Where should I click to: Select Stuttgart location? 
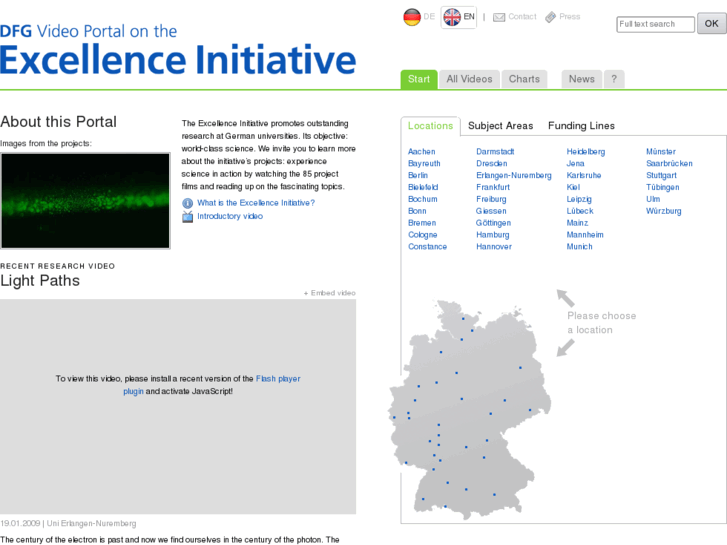coord(661,175)
